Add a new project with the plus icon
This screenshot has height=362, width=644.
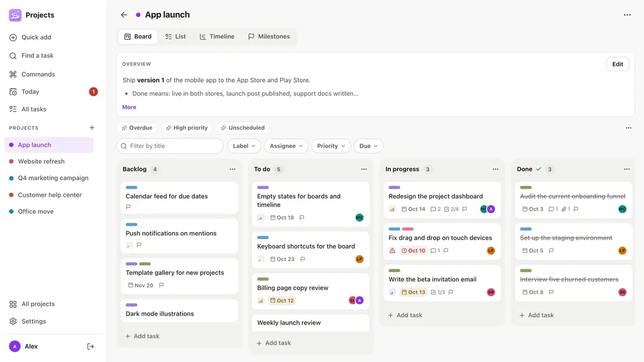[92, 128]
